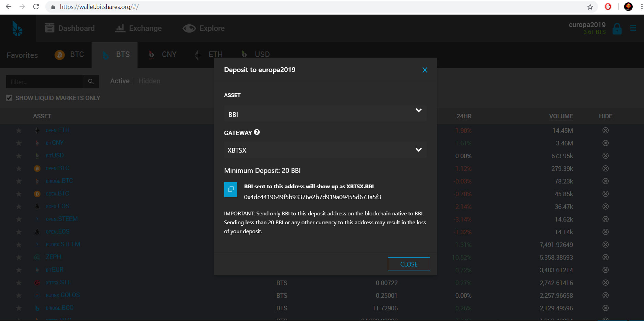Star the XBTSX.STH market row
Image resolution: width=644 pixels, height=321 pixels.
[x=19, y=283]
